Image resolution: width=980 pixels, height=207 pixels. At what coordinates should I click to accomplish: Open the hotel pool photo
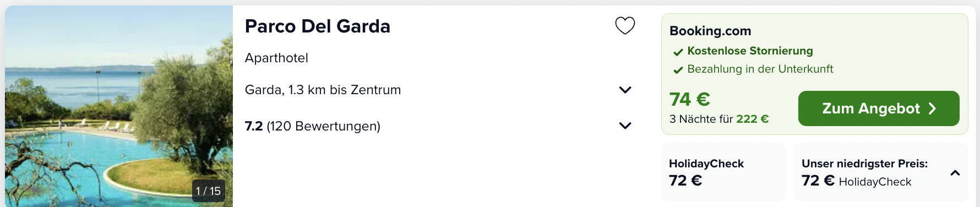[x=119, y=106]
